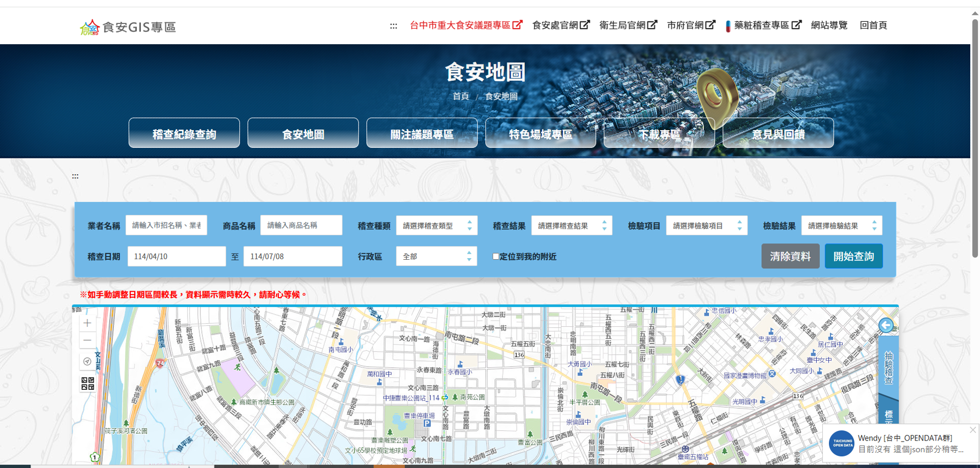The height and width of the screenshot is (468, 980).
Task: Click the 食安GIS專區 logo icon
Action: (91, 26)
